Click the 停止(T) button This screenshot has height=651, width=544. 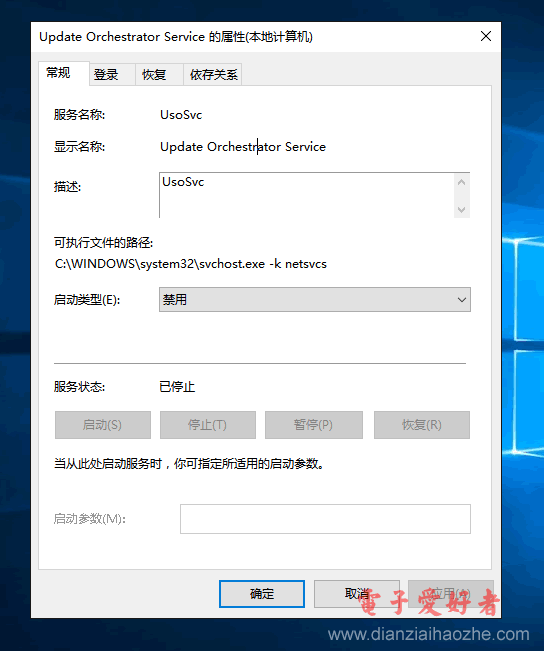(208, 425)
